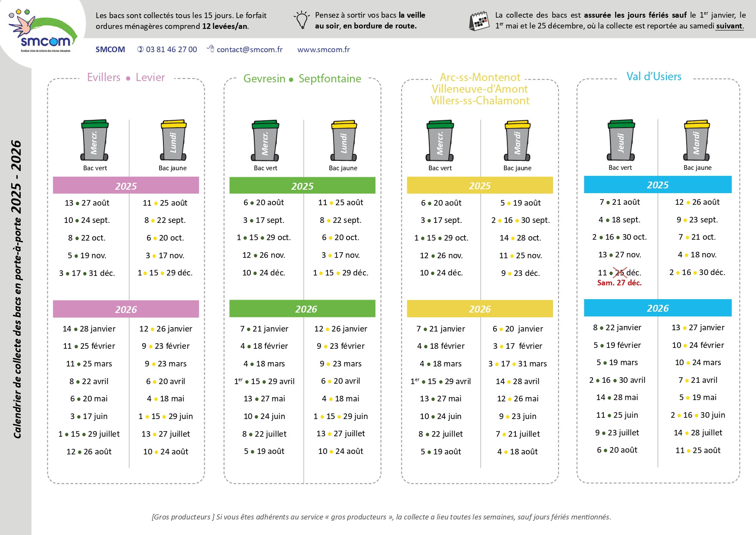Image resolution: width=756 pixels, height=535 pixels.
Task: Click the yellow Lundi bin under Gevresin Septfontaine
Action: [344, 140]
